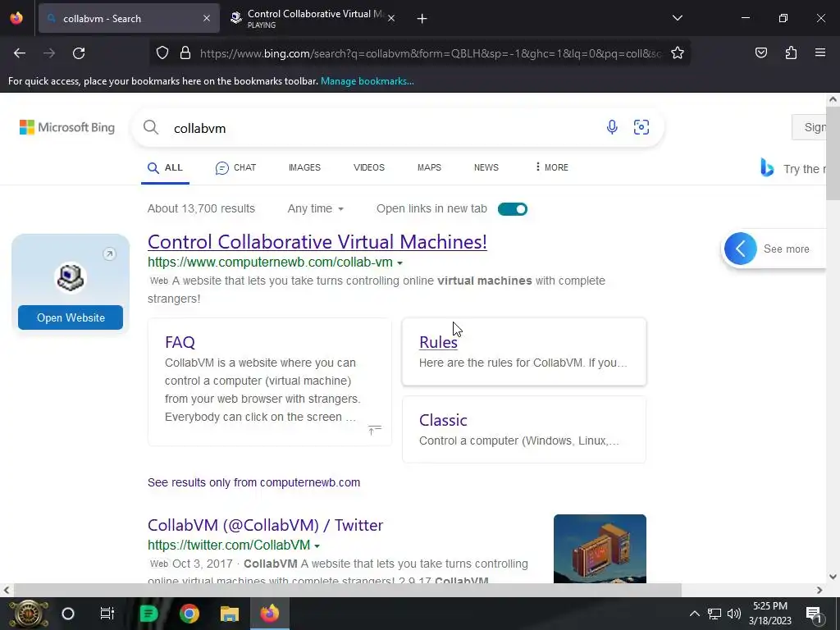This screenshot has width=840, height=630.
Task: Open Cortana circle on the taskbar
Action: coord(68,614)
